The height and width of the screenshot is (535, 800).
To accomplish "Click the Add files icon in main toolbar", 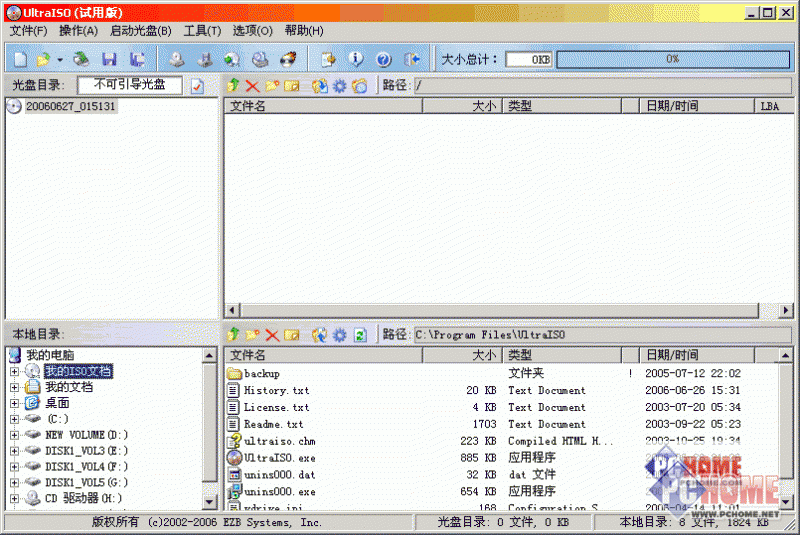I will 328,59.
